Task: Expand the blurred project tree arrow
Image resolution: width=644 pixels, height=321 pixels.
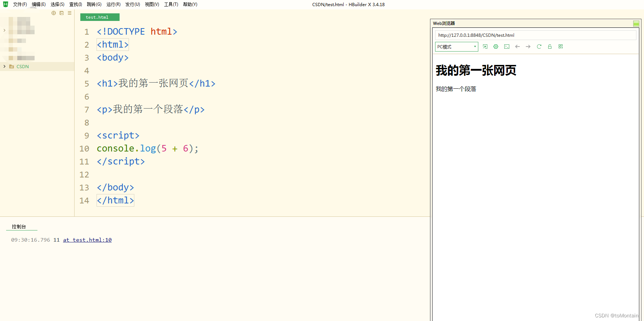Action: (x=4, y=30)
